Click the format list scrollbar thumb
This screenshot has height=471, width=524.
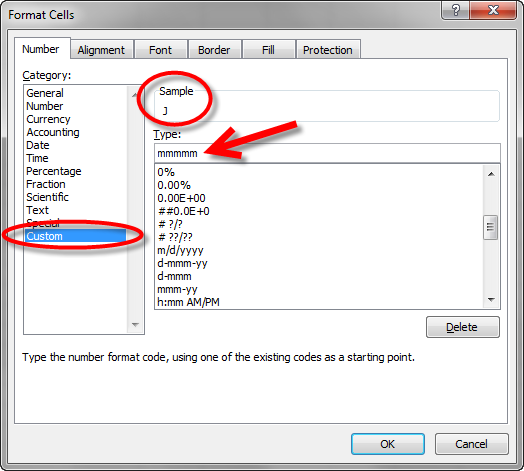tap(491, 227)
